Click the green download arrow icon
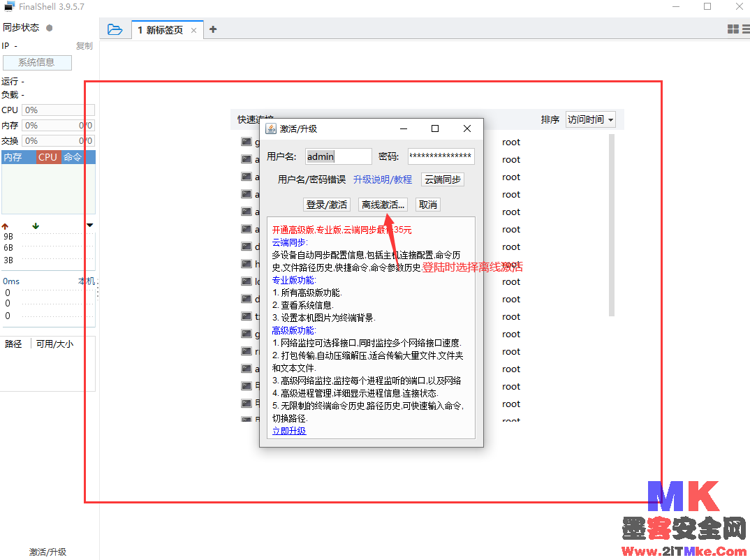Screen dimensions: 750x560 (36, 226)
